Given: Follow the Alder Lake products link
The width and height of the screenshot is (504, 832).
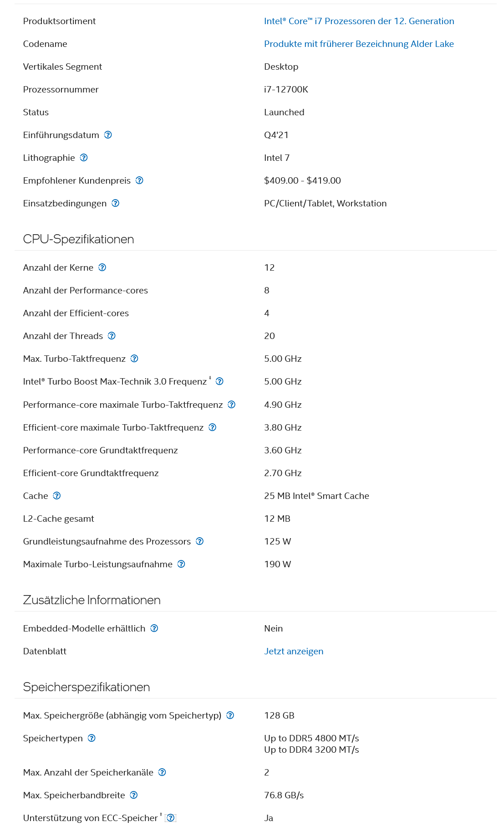Looking at the screenshot, I should coord(359,44).
